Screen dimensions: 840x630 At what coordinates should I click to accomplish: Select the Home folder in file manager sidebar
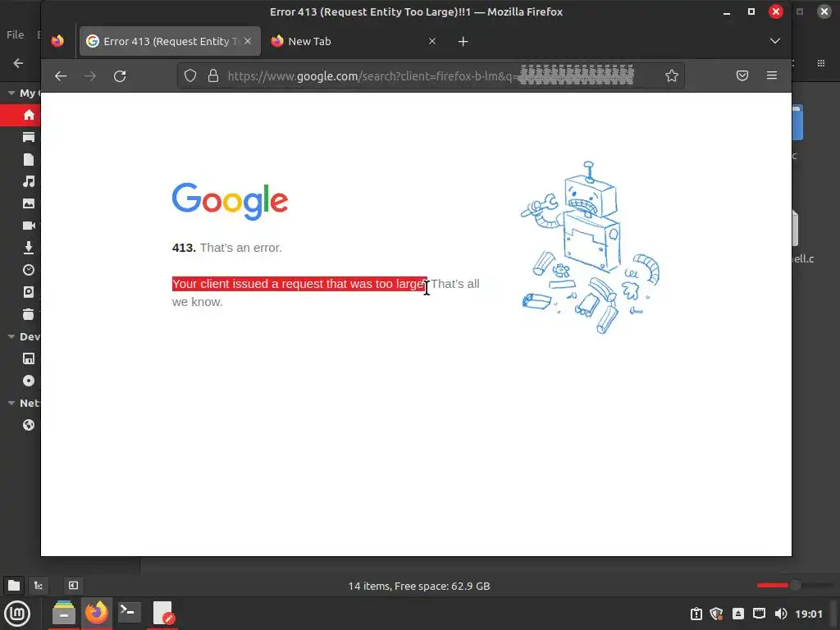pyautogui.click(x=29, y=115)
